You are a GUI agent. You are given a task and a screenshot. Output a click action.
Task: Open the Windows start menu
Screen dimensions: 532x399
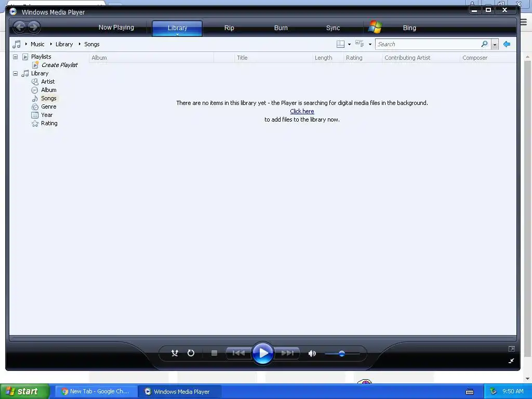tap(24, 392)
